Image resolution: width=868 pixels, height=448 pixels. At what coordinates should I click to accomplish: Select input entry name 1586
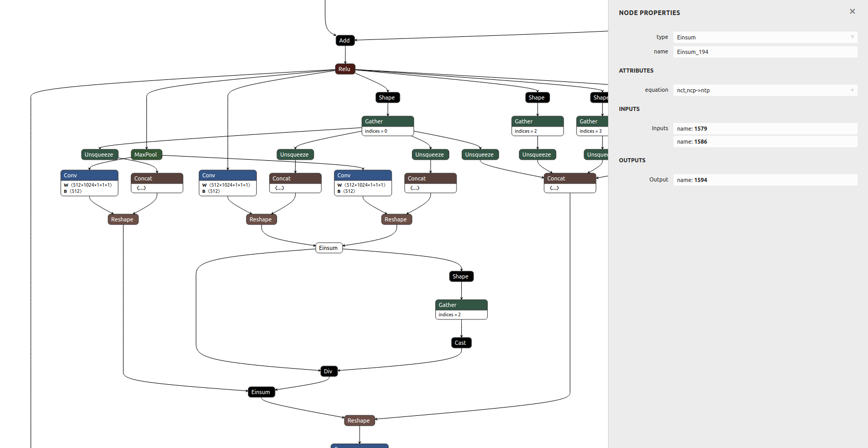[x=764, y=142]
